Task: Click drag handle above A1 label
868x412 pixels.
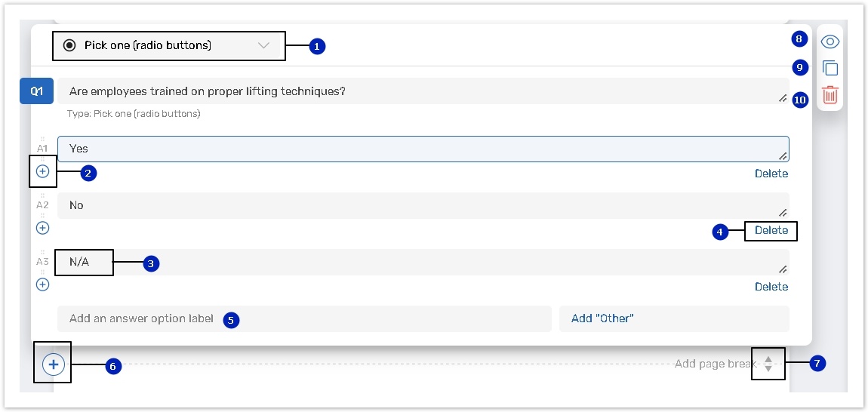Action: [42, 139]
